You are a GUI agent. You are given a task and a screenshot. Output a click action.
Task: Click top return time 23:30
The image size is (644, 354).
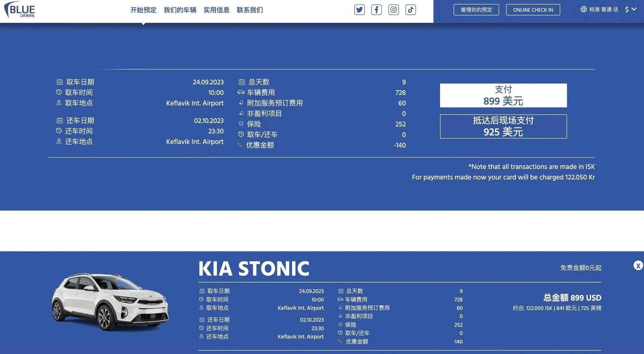pos(216,131)
